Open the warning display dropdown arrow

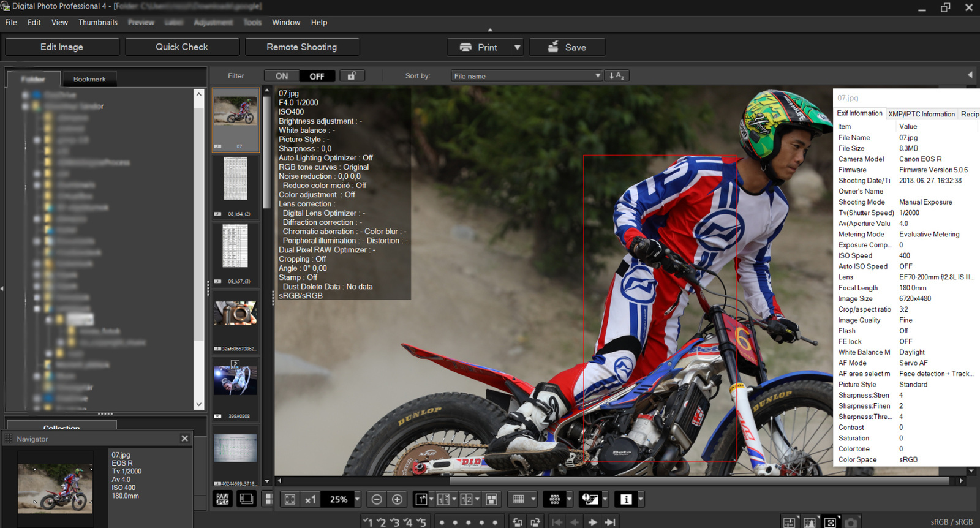click(605, 499)
